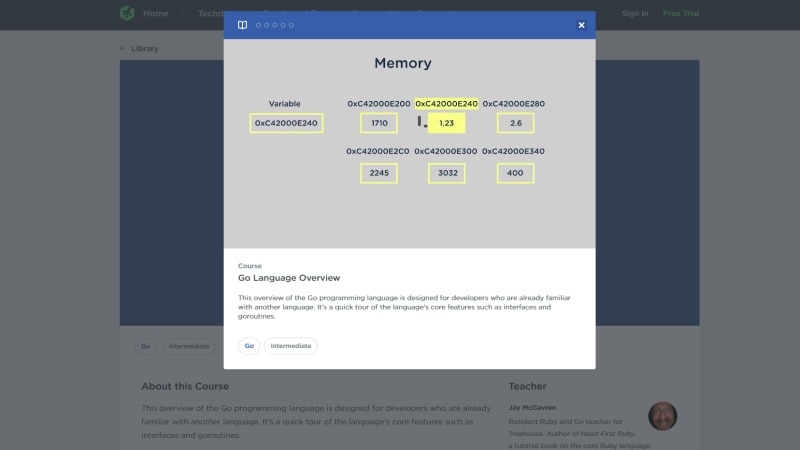Click the memory cell containing 3032
The height and width of the screenshot is (450, 800).
point(446,173)
